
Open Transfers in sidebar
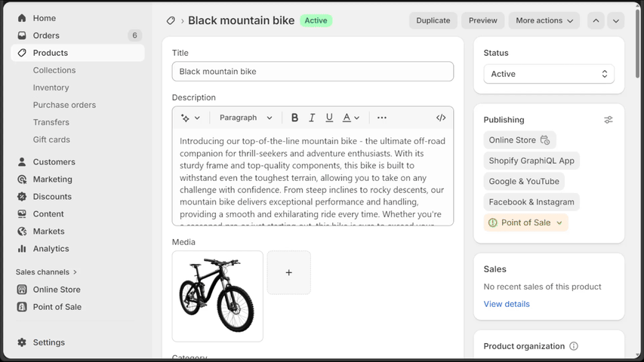tap(51, 122)
